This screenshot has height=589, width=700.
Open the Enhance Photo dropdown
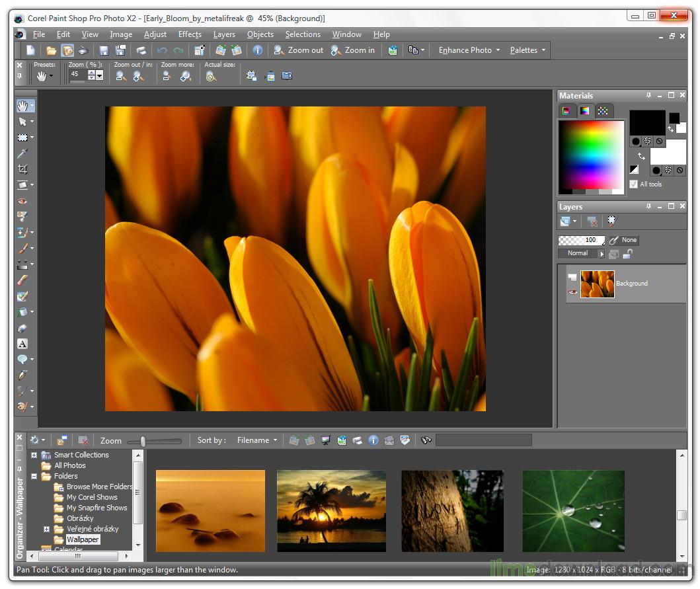click(469, 50)
